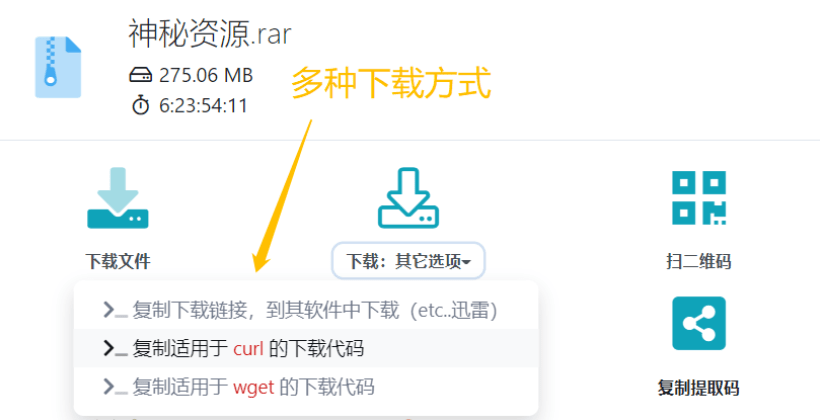Click the outlined download options icon
Screen dimensions: 820x420
408,198
